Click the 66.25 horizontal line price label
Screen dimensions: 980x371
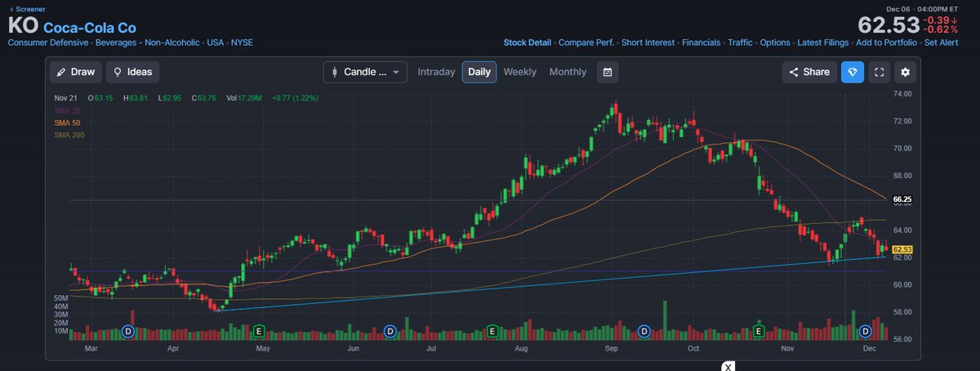[902, 199]
